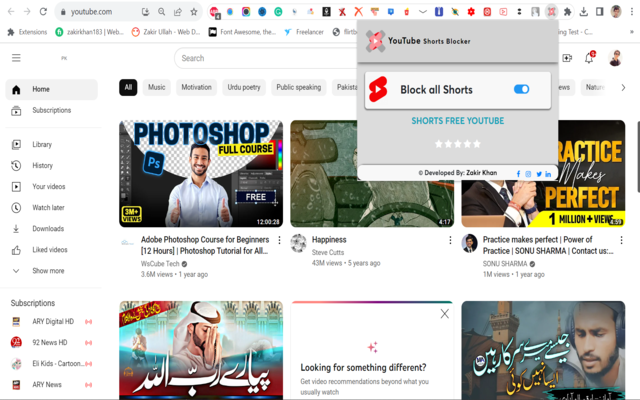This screenshot has width=640, height=400.
Task: Go back with browser back arrow
Action: tap(11, 12)
